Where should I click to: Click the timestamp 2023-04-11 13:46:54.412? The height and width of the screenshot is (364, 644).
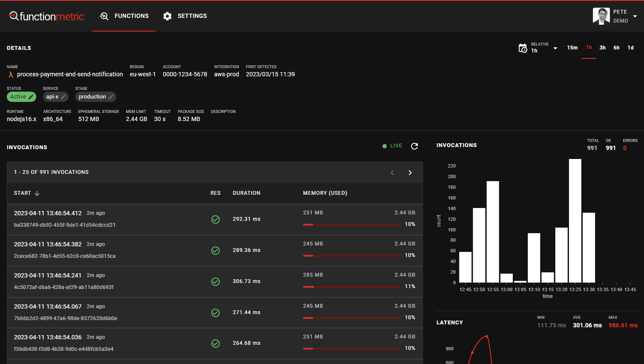click(48, 213)
